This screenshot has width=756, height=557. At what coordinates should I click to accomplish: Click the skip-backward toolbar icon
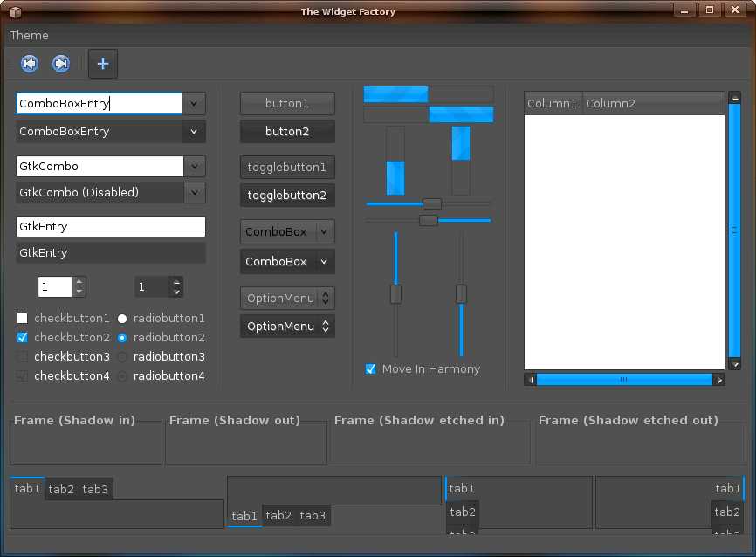point(30,64)
